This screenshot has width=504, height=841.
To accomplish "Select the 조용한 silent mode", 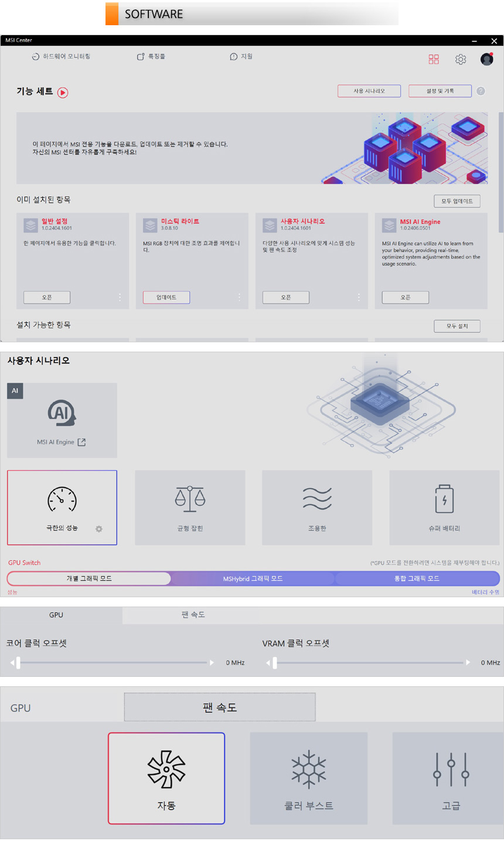I will [317, 508].
